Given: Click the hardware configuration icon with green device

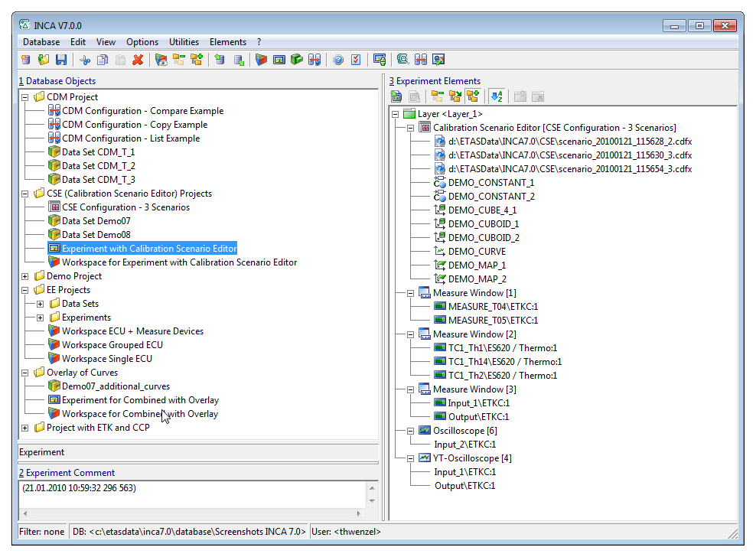Looking at the screenshot, I should click(380, 60).
